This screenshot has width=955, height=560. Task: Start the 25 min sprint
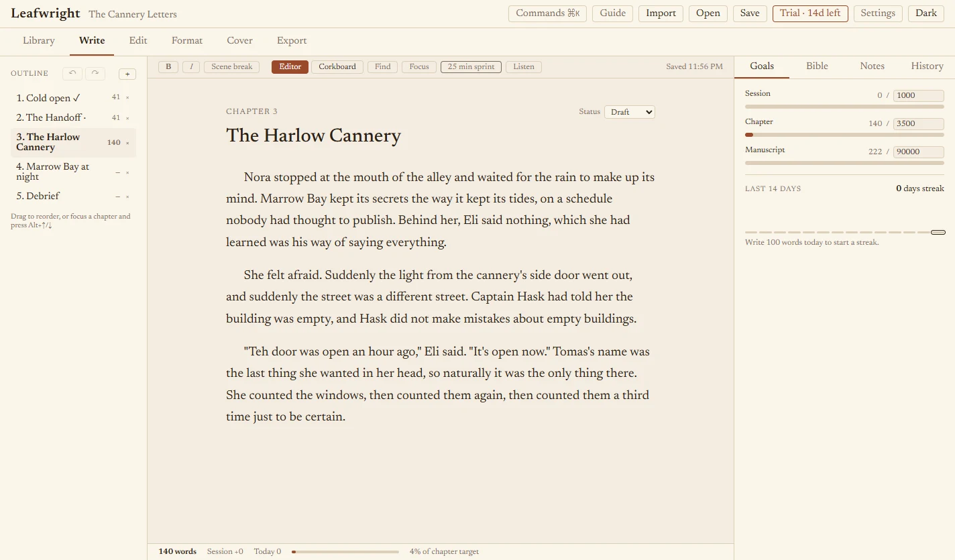(471, 67)
